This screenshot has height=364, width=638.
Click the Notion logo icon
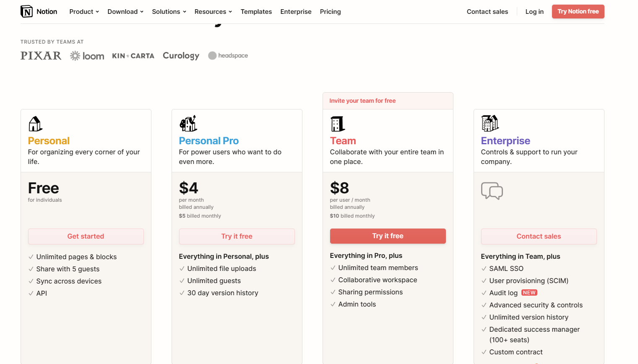(x=26, y=11)
